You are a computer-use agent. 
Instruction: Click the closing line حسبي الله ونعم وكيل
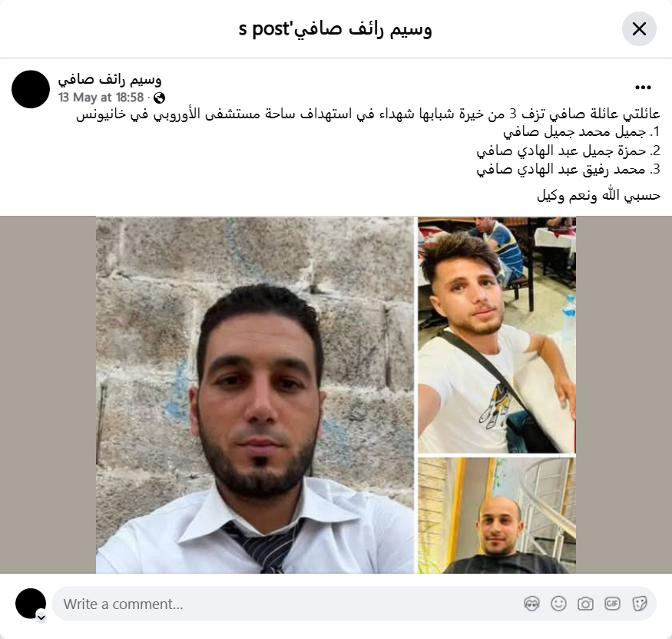599,196
